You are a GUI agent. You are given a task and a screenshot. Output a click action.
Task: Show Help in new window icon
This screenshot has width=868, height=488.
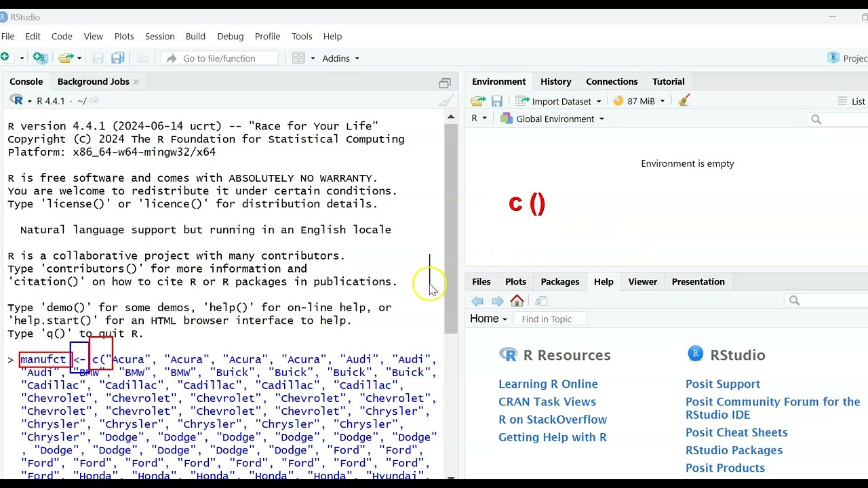(x=540, y=301)
